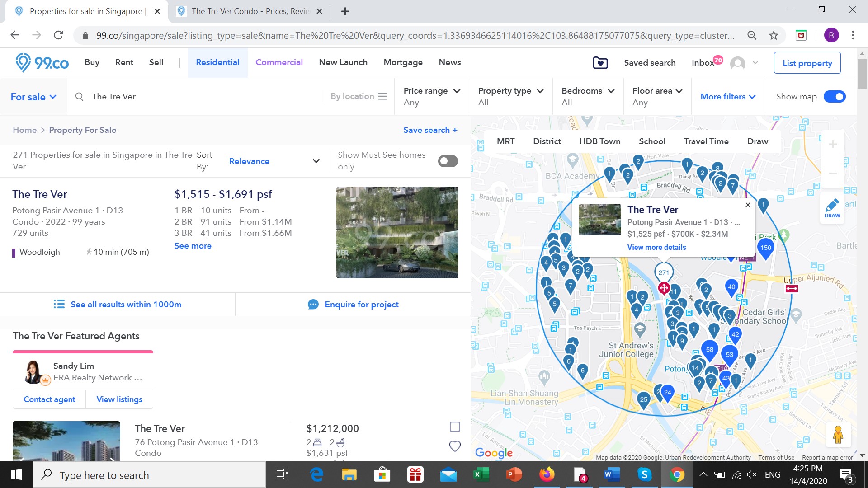Click View more details in the map popup
This screenshot has width=868, height=488.
(656, 247)
